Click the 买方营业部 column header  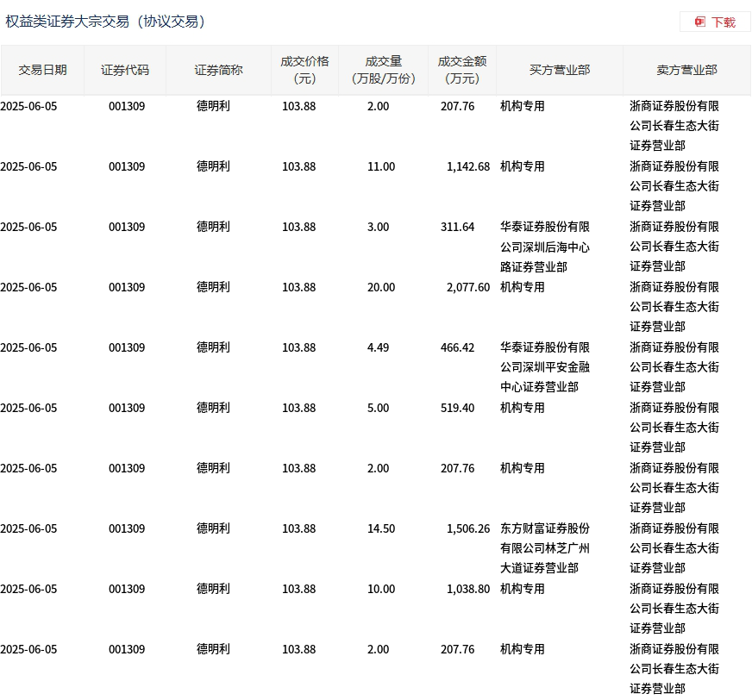(x=560, y=71)
